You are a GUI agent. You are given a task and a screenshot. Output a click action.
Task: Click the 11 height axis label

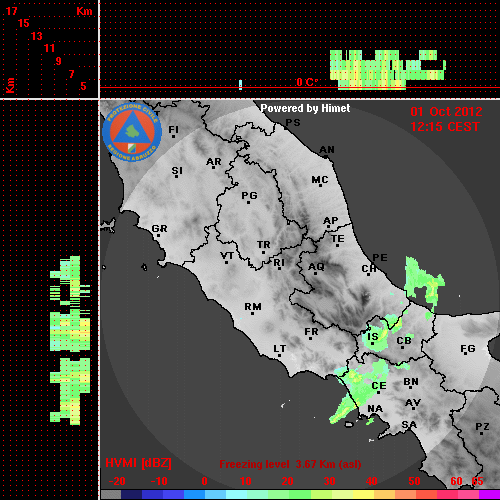49,48
